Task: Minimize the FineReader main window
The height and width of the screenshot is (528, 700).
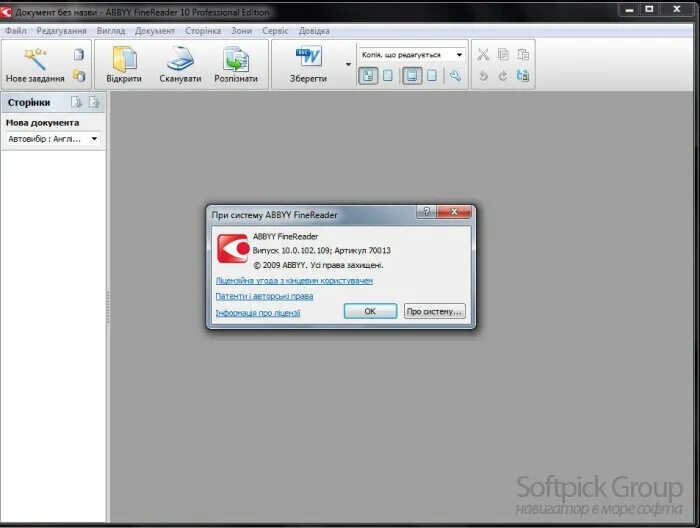Action: [629, 9]
